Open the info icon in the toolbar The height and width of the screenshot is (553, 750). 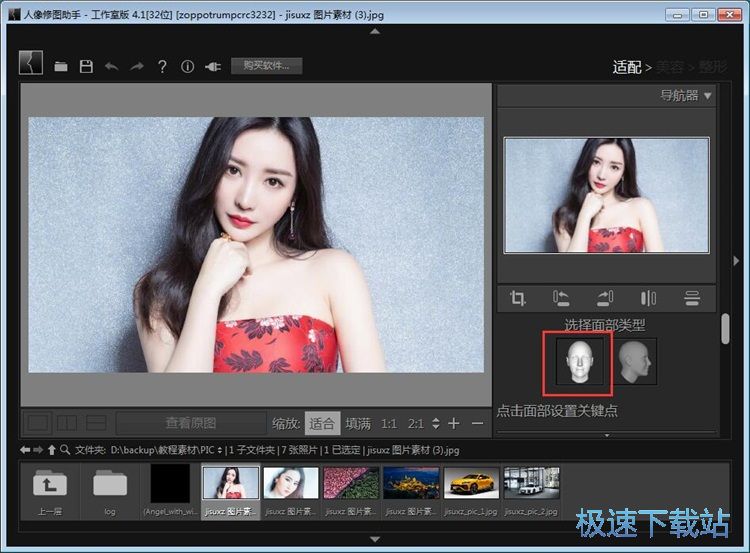click(188, 66)
